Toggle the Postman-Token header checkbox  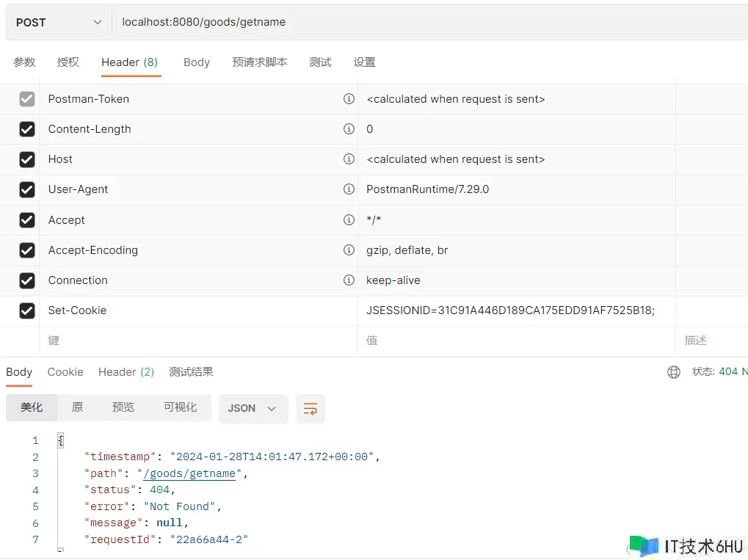coord(27,99)
